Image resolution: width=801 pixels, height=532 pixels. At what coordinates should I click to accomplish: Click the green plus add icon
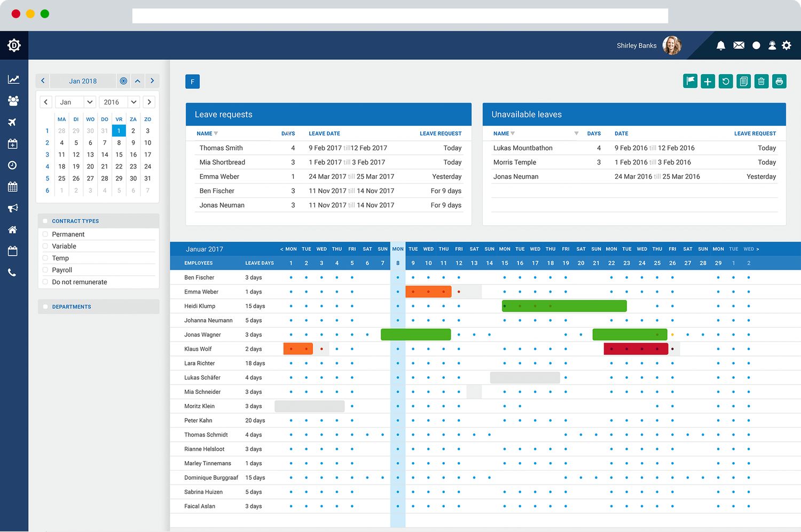click(x=708, y=81)
